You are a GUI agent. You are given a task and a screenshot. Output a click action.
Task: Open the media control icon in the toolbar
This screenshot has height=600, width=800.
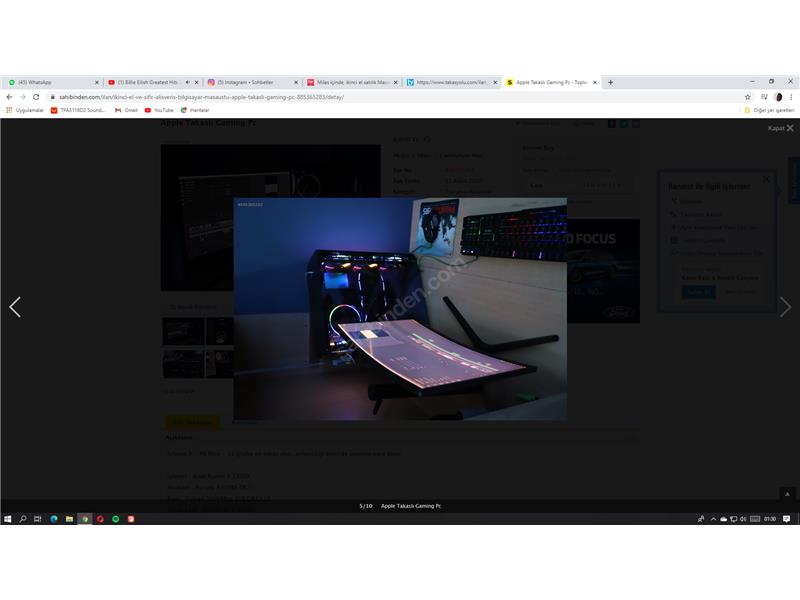coord(764,97)
